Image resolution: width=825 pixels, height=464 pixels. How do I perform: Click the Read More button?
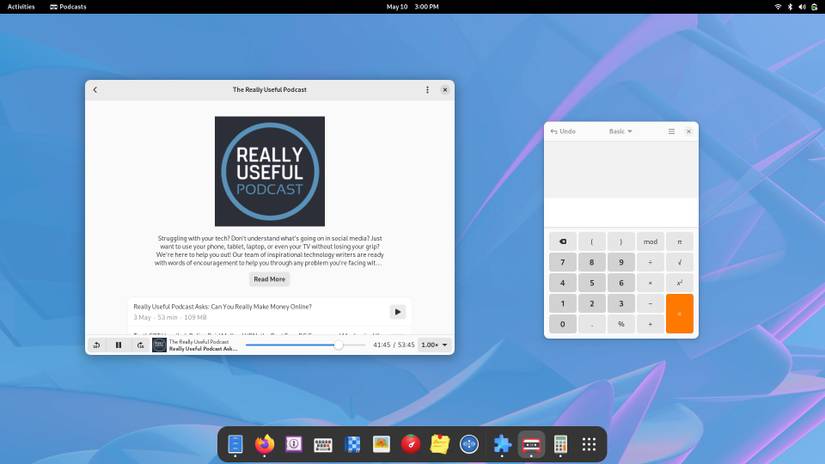coord(269,279)
